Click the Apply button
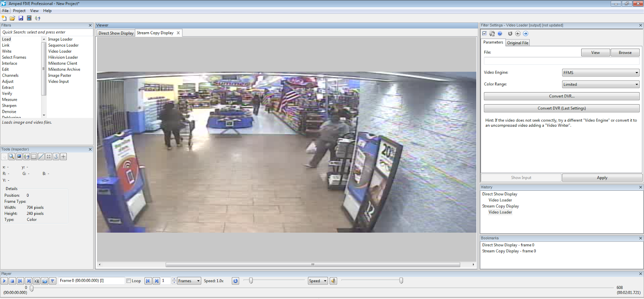This screenshot has width=644, height=299. (x=602, y=178)
